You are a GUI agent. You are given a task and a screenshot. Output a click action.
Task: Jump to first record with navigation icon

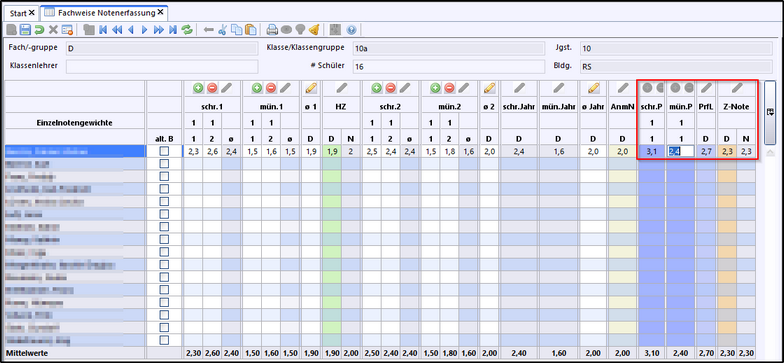[103, 30]
